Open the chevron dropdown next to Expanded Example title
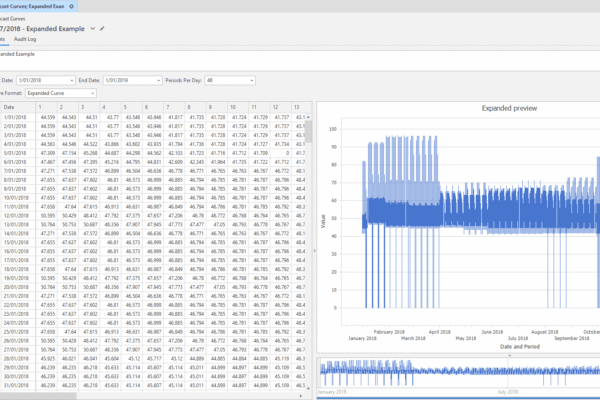 pyautogui.click(x=93, y=28)
